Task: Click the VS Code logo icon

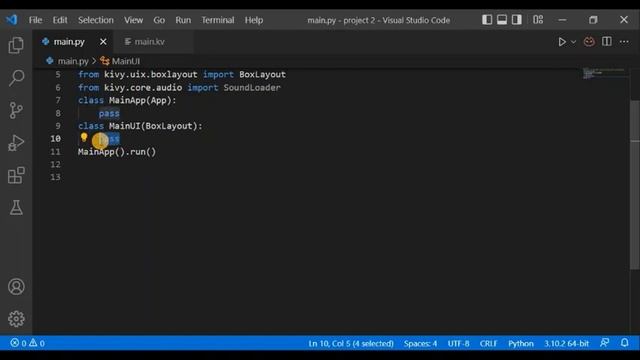Action: point(12,20)
